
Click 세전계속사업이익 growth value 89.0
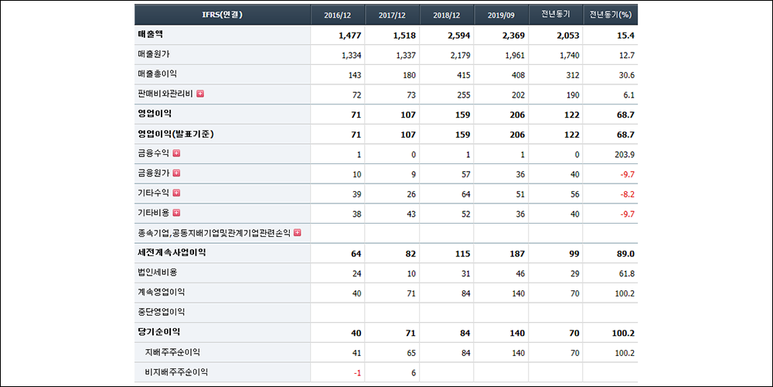(627, 254)
